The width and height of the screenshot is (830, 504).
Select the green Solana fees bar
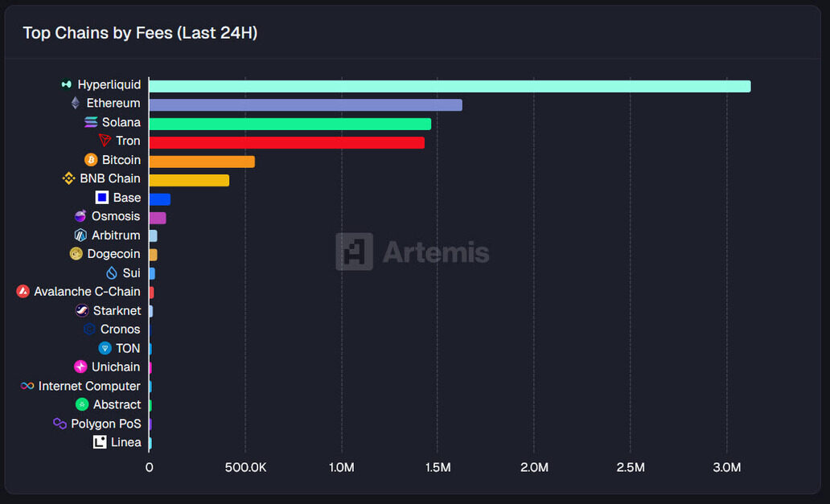(x=290, y=124)
